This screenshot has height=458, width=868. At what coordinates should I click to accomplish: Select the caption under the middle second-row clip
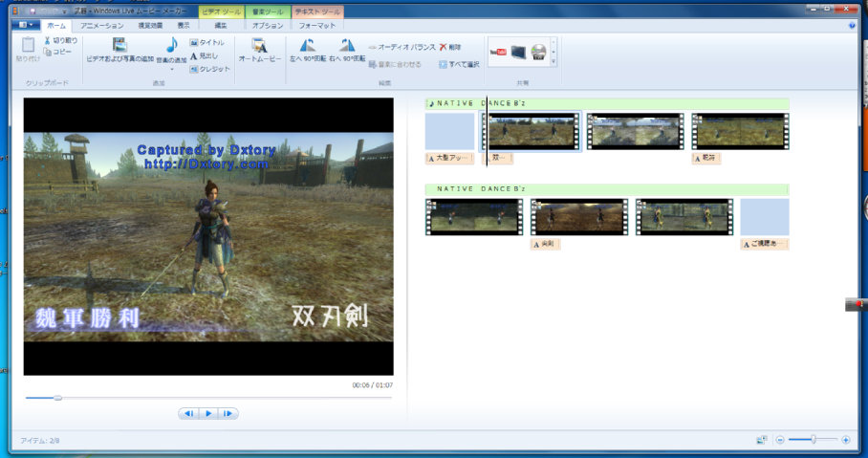(545, 244)
